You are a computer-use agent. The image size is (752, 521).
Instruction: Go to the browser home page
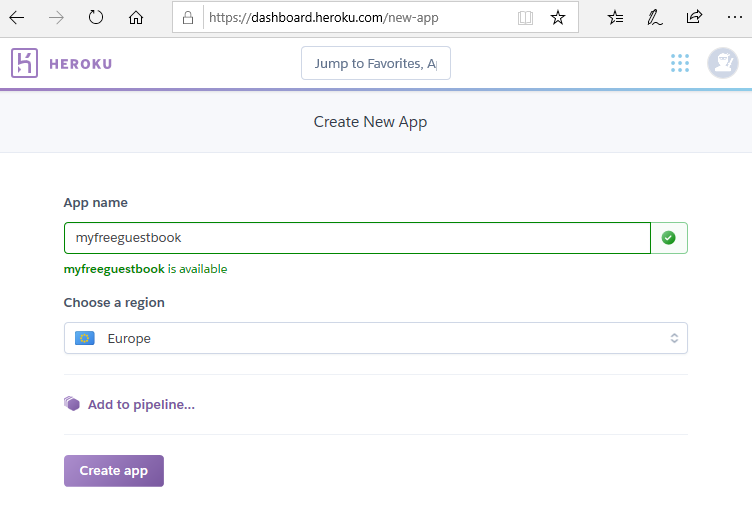coord(136,17)
